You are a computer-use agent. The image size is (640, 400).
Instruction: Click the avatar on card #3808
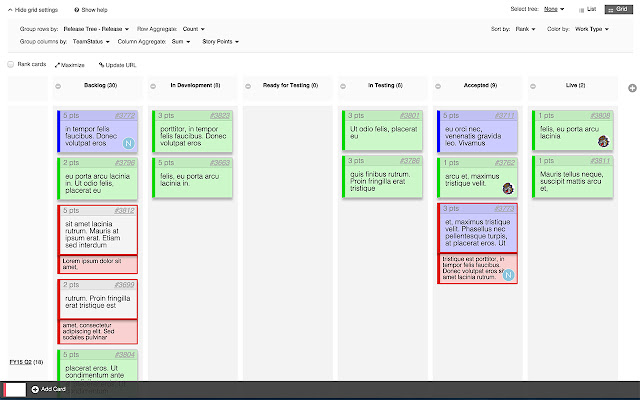pyautogui.click(x=603, y=141)
